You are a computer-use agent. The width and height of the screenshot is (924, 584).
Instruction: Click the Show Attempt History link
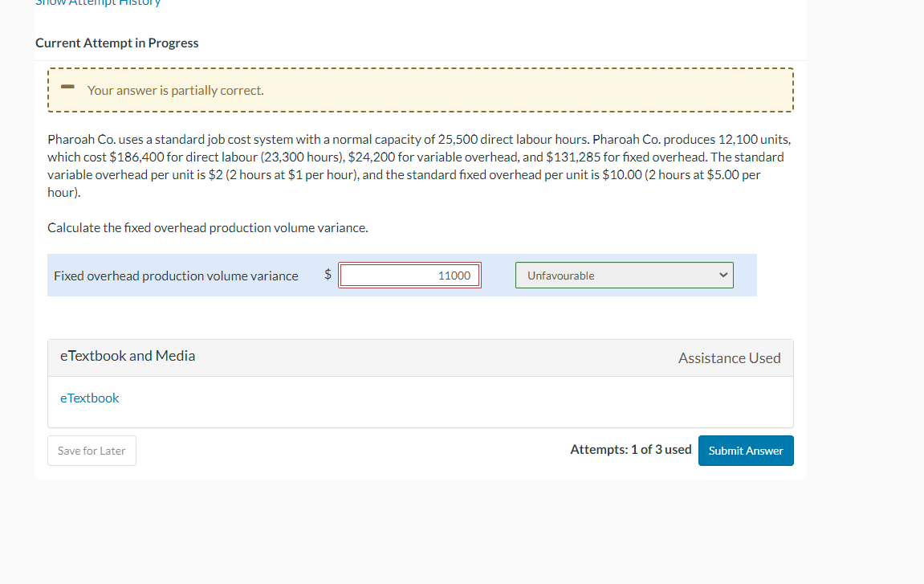pos(96,3)
